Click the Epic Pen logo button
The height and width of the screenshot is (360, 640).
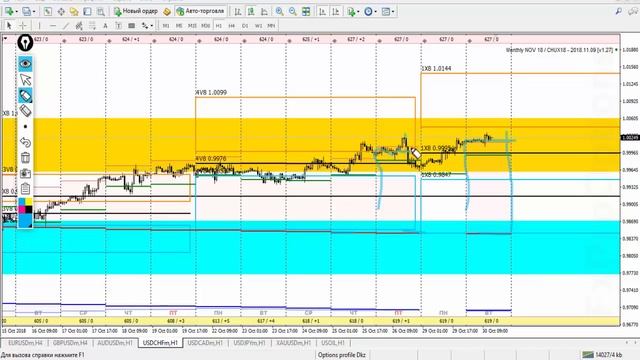[25, 43]
